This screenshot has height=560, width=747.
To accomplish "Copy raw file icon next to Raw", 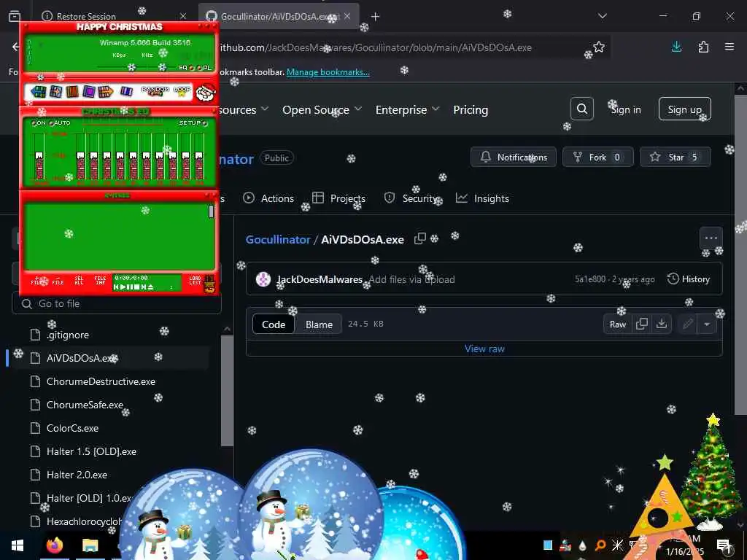I will click(642, 324).
